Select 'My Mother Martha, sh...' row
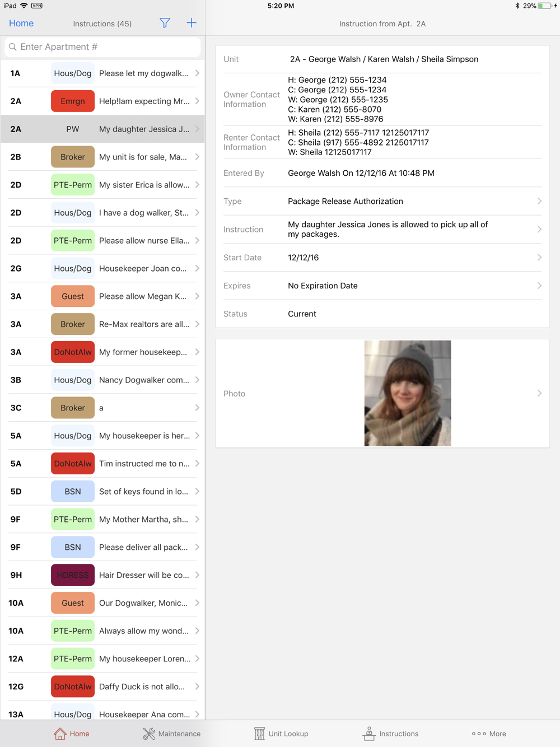 pos(102,520)
